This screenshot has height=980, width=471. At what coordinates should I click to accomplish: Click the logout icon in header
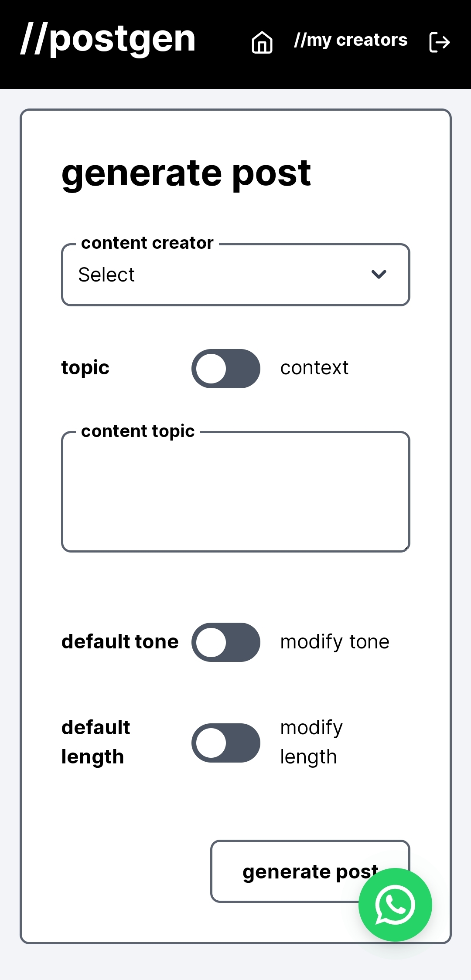point(439,42)
